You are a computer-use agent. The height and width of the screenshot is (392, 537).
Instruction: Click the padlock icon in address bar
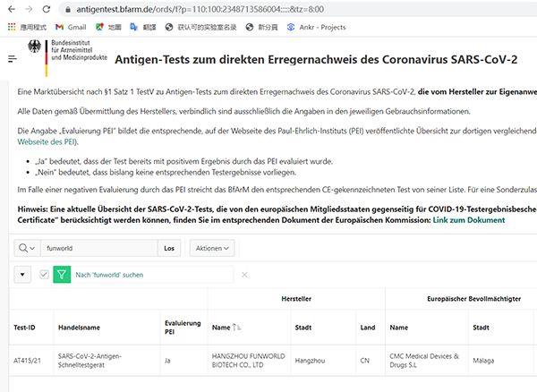(68, 10)
